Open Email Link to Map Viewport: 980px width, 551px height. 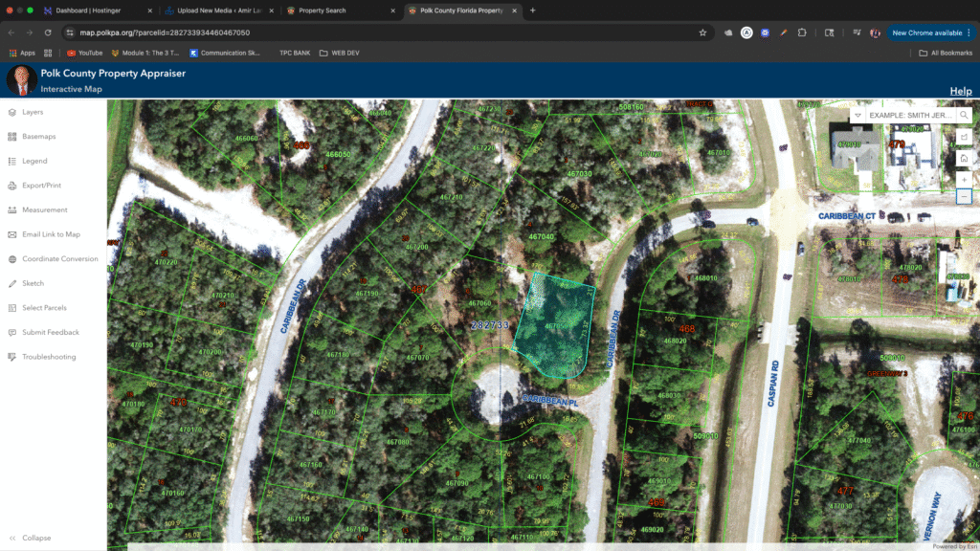pyautogui.click(x=51, y=234)
